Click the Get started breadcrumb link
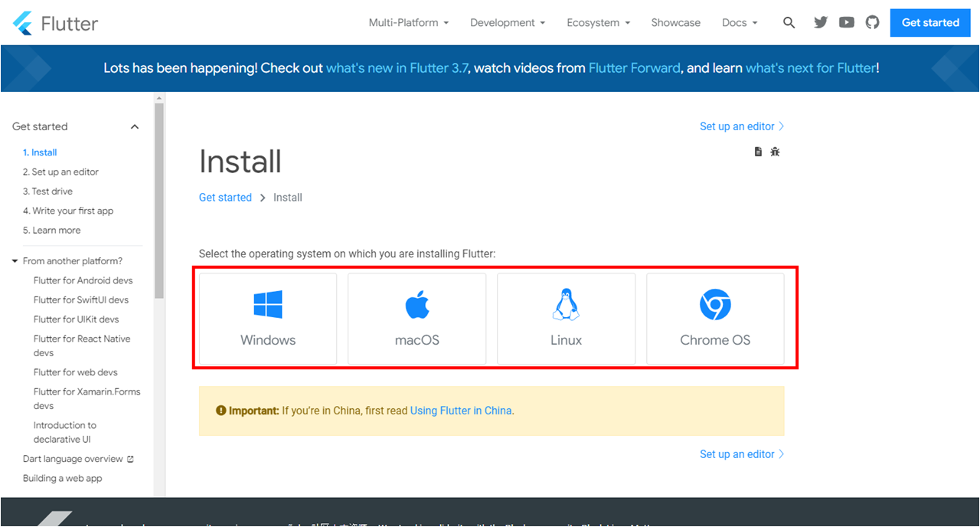 click(225, 198)
